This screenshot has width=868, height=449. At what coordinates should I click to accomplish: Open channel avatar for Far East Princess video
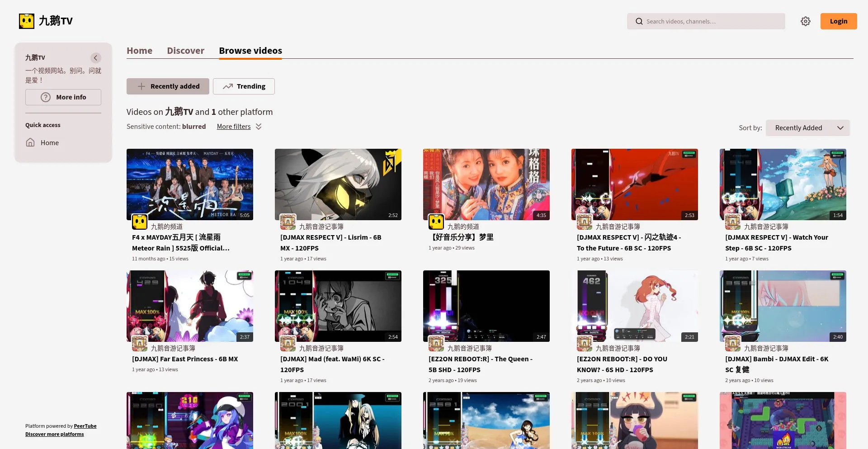(140, 343)
